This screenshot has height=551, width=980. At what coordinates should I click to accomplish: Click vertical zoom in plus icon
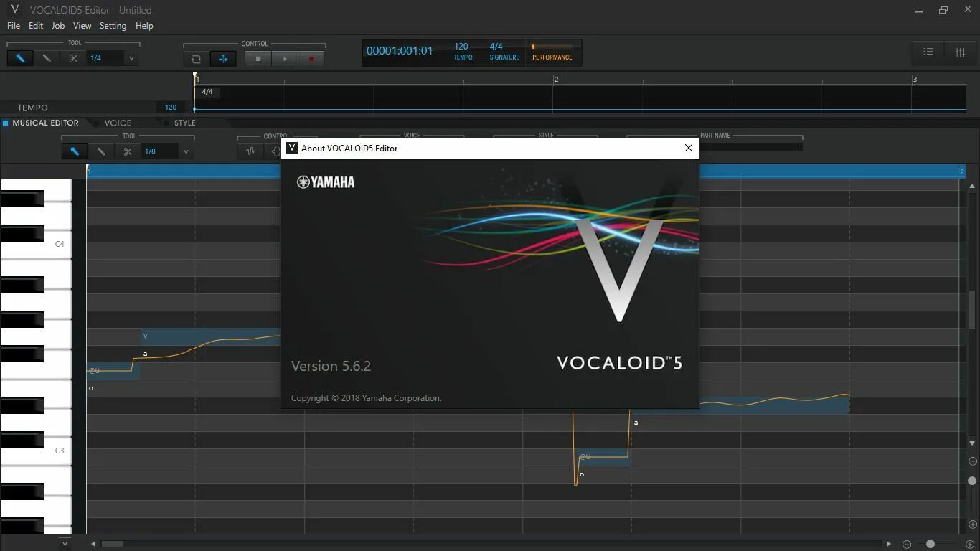tap(973, 524)
